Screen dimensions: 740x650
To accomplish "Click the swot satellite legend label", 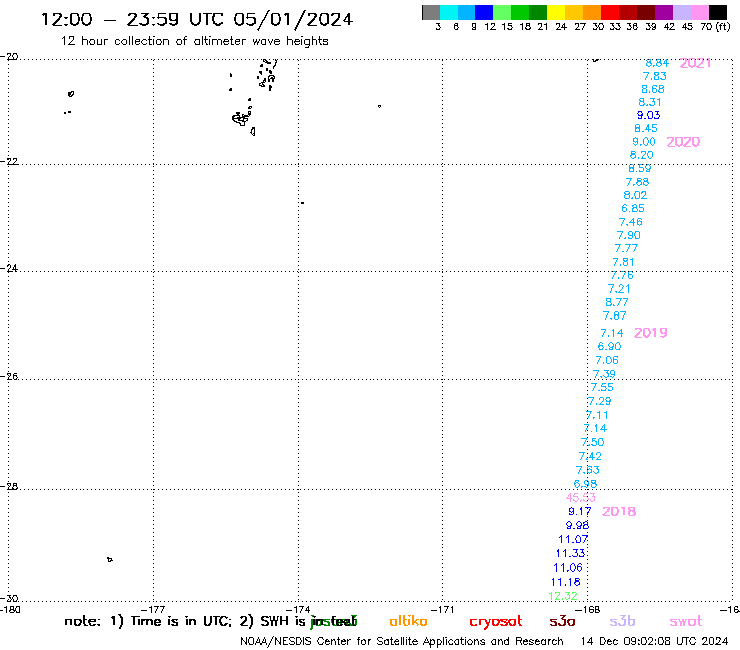I will pos(686,621).
